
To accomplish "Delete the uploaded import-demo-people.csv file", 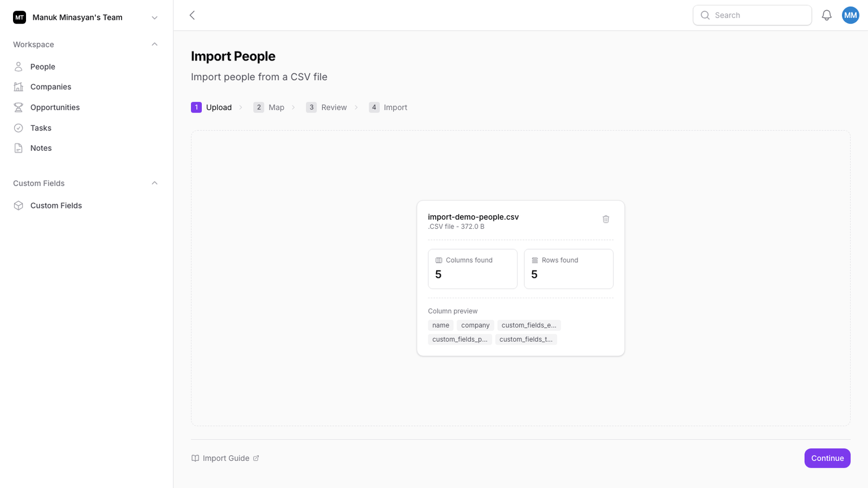I will point(605,219).
